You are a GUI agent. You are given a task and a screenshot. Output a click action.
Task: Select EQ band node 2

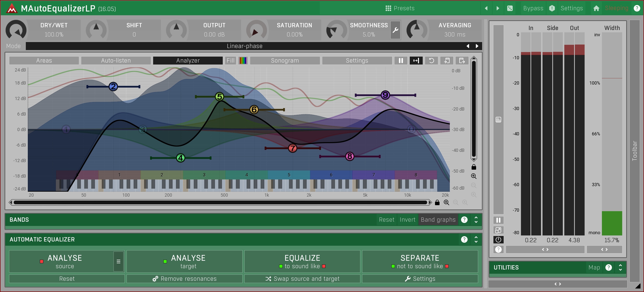click(x=113, y=87)
